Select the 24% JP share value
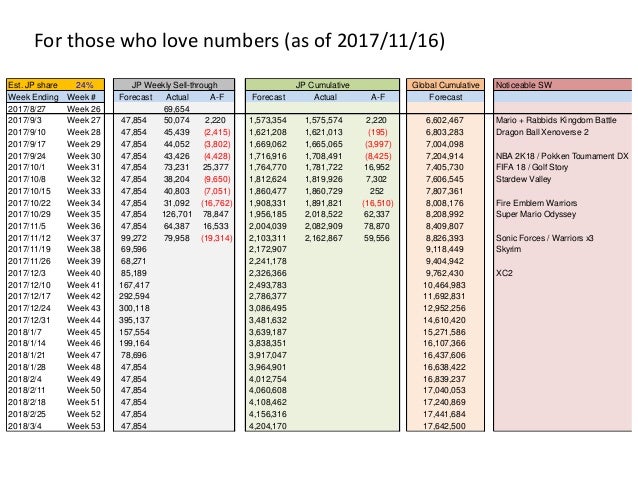This screenshot has width=638, height=479. coord(84,85)
